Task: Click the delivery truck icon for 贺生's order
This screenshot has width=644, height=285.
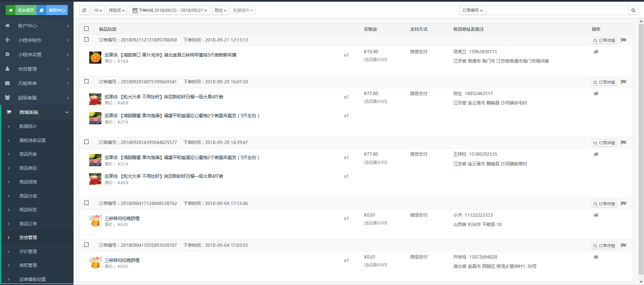Action: pos(595,94)
